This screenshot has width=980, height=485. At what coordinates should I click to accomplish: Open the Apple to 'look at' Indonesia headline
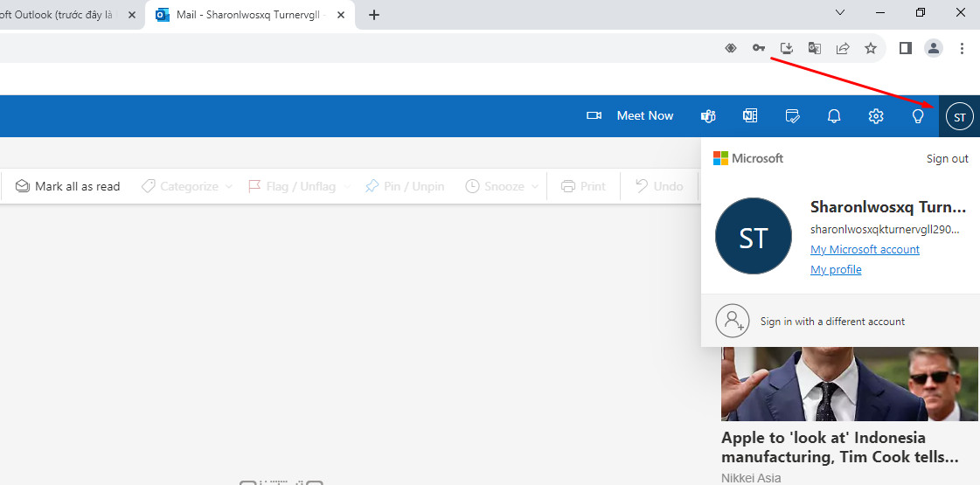(840, 447)
